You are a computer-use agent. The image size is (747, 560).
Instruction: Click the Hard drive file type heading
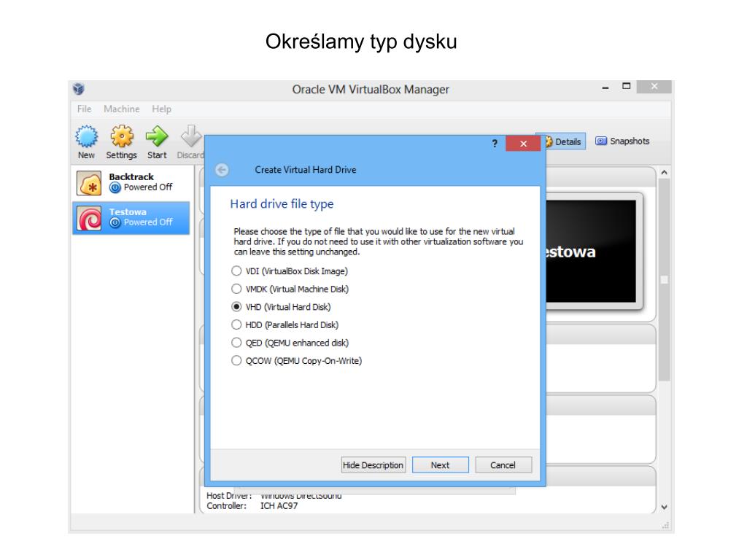(x=282, y=204)
